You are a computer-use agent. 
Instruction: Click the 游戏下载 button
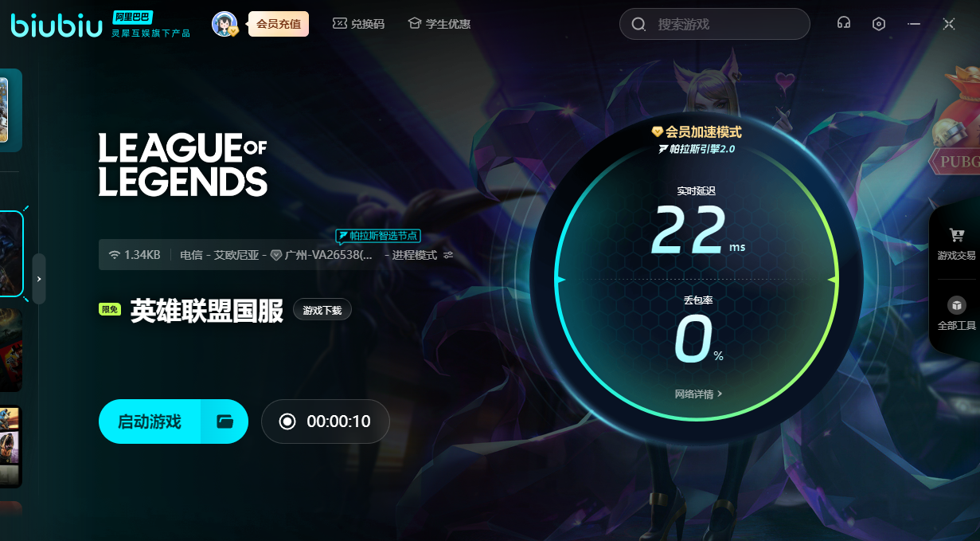pos(322,310)
